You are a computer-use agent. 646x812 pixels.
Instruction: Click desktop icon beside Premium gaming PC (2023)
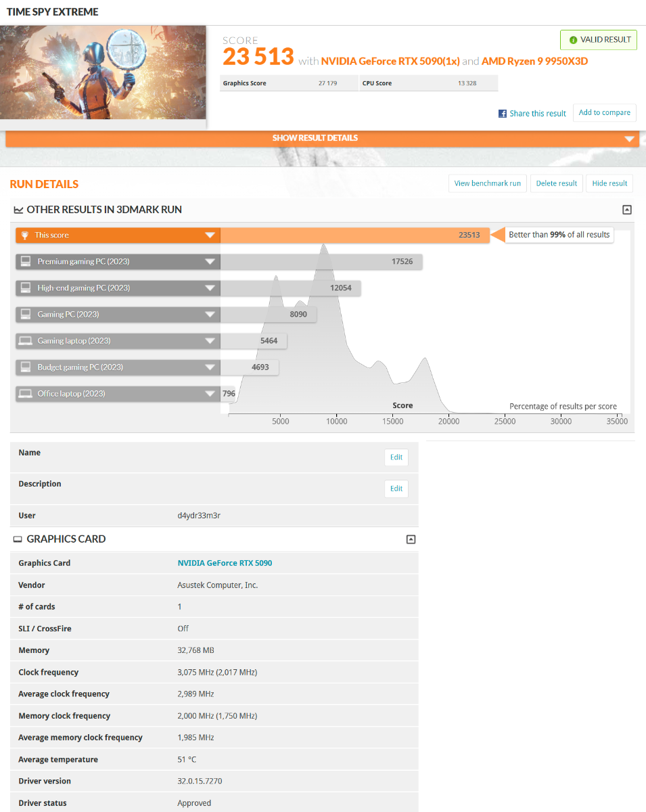tap(26, 261)
